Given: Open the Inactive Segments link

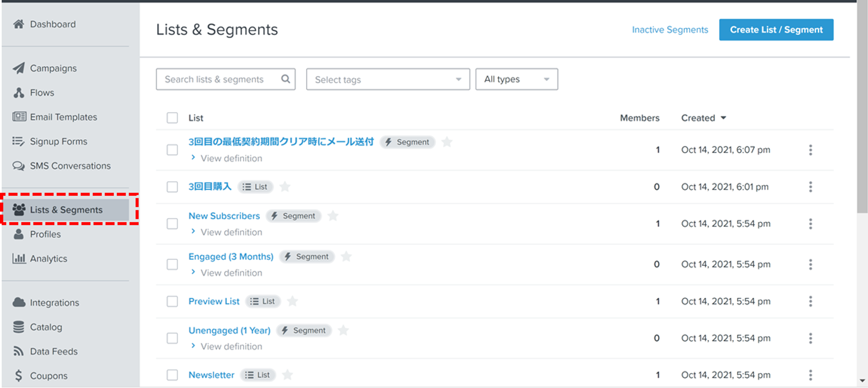Looking at the screenshot, I should click(x=670, y=30).
